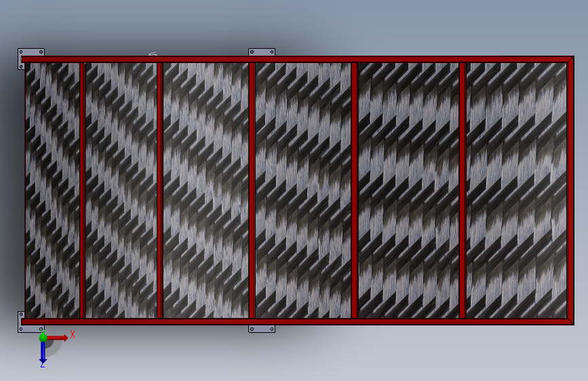This screenshot has width=588, height=381.
Task: Select the fifth carbon fiber panel from left
Action: [x=408, y=190]
